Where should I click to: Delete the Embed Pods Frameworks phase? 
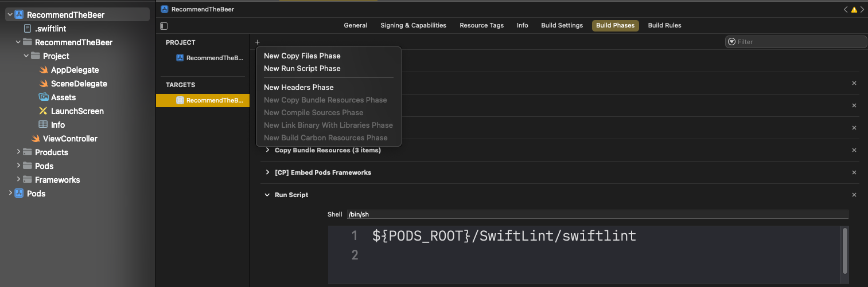tap(854, 172)
